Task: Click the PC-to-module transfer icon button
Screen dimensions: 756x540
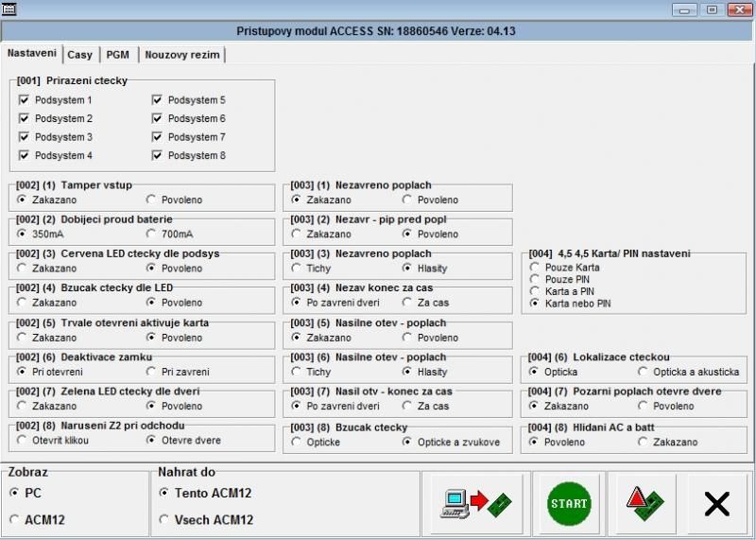Action: (474, 504)
